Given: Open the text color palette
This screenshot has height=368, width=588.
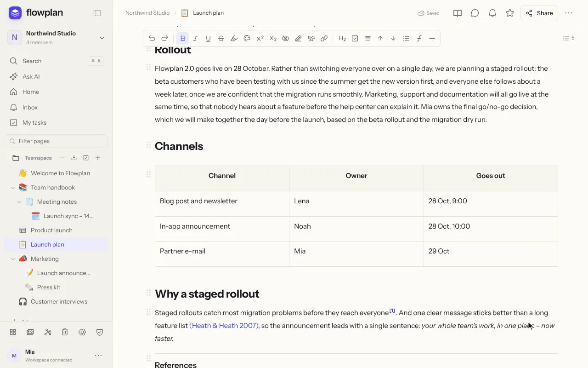Looking at the screenshot, I should (247, 39).
